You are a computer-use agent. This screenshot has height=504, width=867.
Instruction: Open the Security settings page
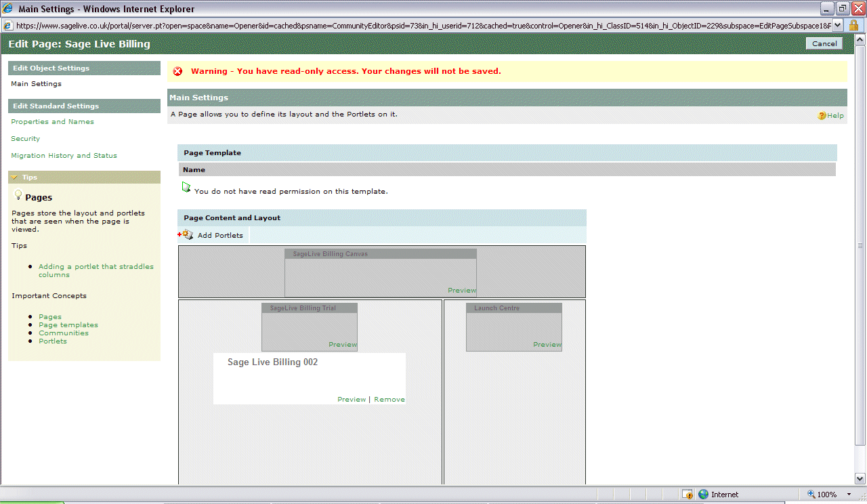25,139
